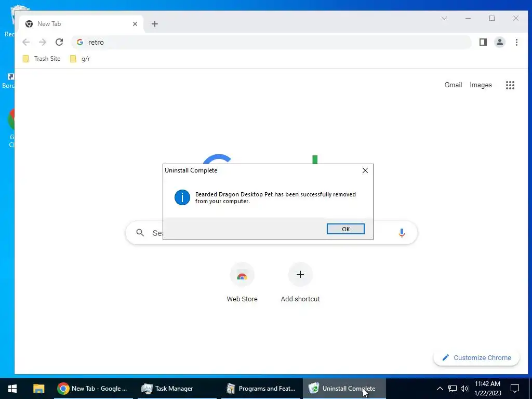532x399 pixels.
Task: Start voice search with microphone icon
Action: tap(402, 233)
